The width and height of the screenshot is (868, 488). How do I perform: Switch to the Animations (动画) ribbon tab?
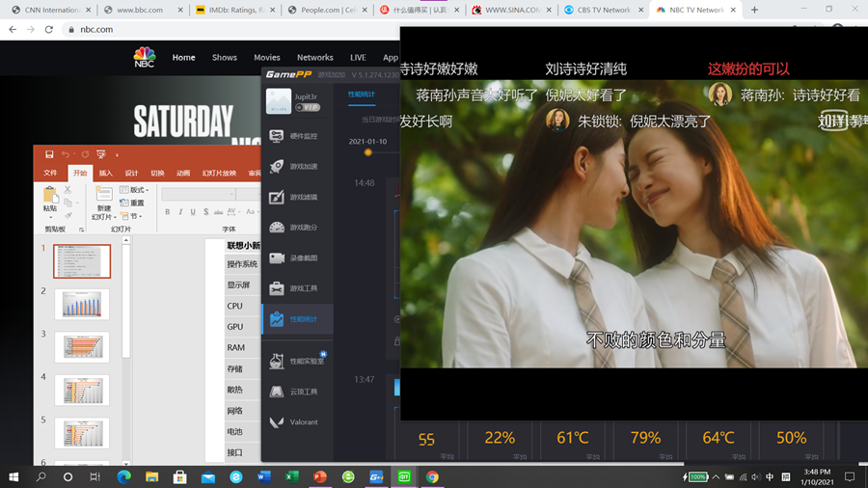click(183, 174)
